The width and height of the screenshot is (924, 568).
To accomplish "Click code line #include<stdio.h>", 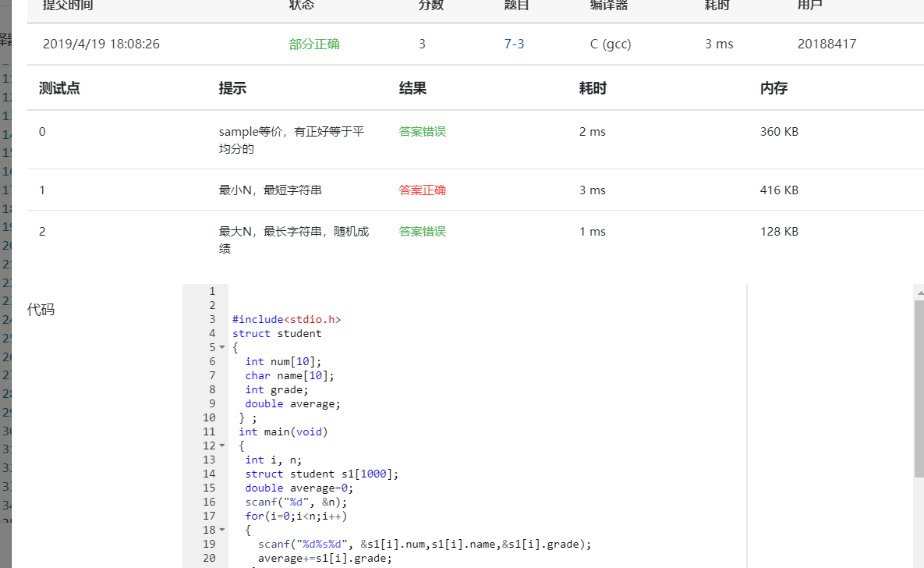I will pyautogui.click(x=286, y=319).
